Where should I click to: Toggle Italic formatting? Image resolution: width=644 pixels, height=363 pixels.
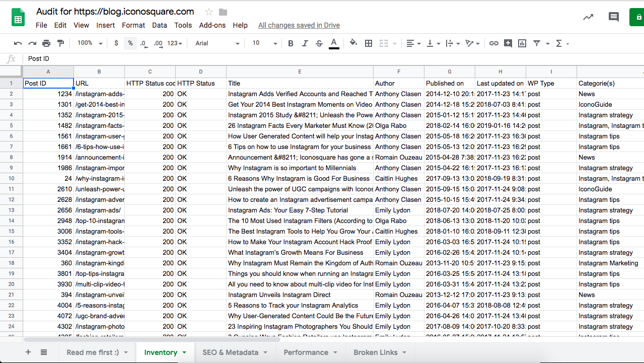click(x=305, y=43)
